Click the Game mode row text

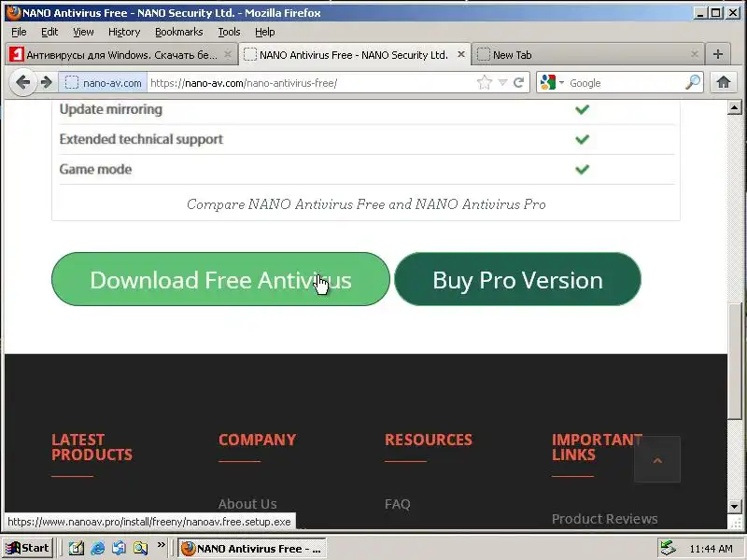click(95, 169)
